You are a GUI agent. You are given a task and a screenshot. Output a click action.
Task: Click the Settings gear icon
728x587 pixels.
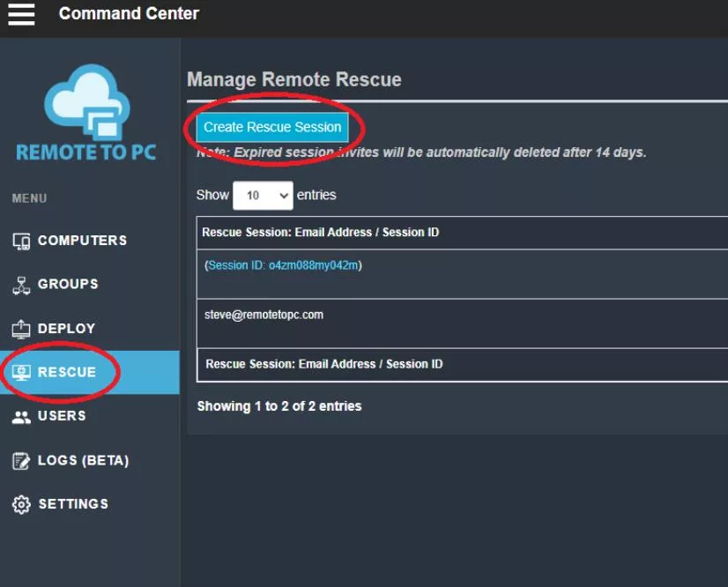tap(21, 504)
